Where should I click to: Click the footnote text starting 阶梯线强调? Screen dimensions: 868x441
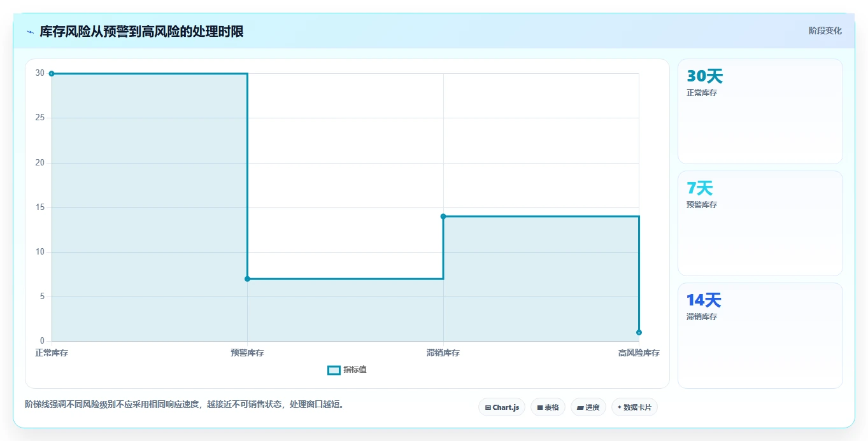point(186,405)
